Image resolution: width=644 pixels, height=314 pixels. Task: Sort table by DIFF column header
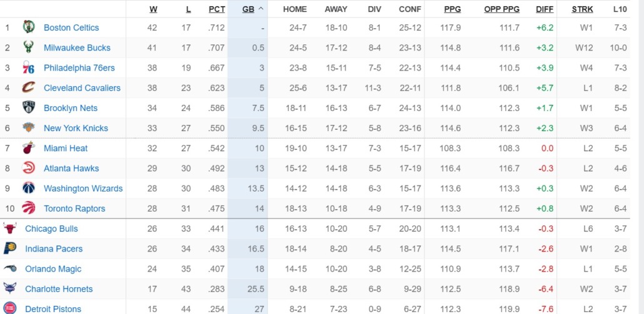click(545, 9)
